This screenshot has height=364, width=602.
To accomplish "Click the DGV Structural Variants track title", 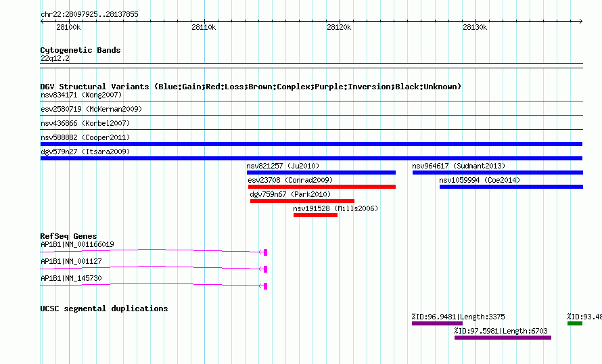I will [x=250, y=87].
